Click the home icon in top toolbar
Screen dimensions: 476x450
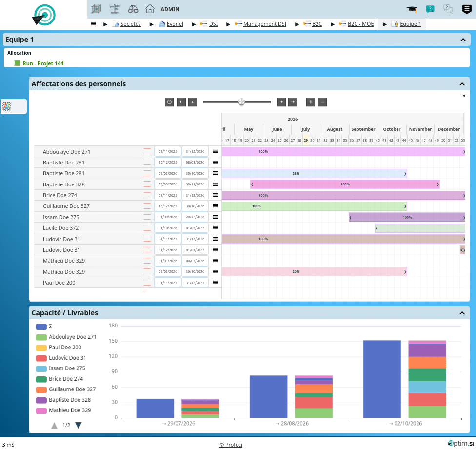150,9
